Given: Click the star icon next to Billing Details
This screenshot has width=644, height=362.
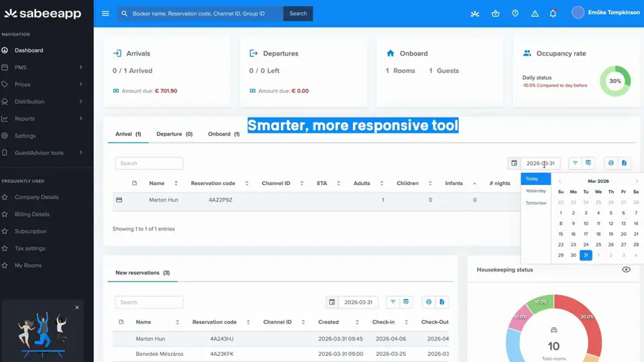Looking at the screenshot, I should 5,215.
